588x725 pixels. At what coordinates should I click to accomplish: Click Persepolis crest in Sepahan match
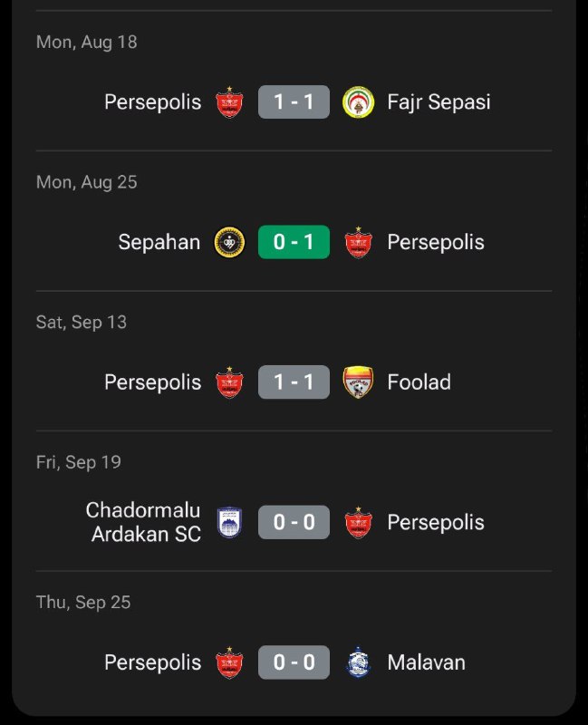pyautogui.click(x=359, y=242)
